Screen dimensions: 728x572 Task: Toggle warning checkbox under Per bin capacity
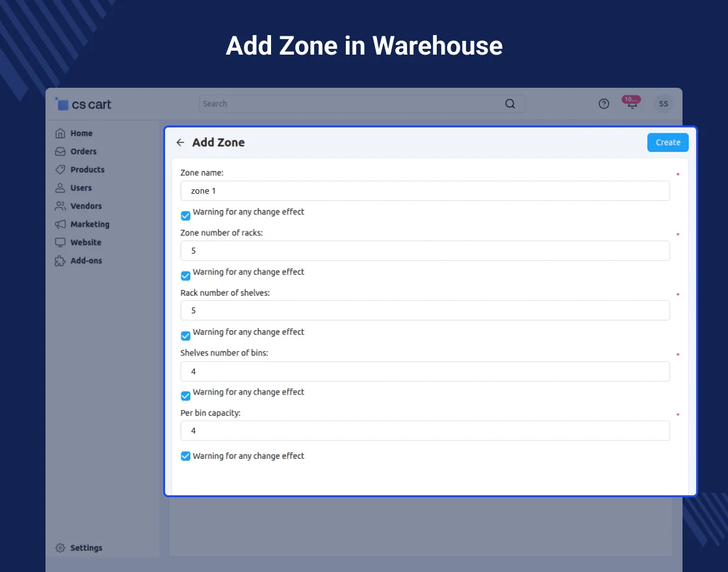click(x=186, y=456)
